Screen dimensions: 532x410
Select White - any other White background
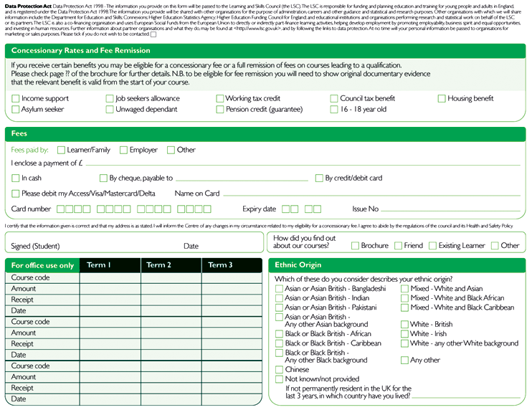point(404,343)
